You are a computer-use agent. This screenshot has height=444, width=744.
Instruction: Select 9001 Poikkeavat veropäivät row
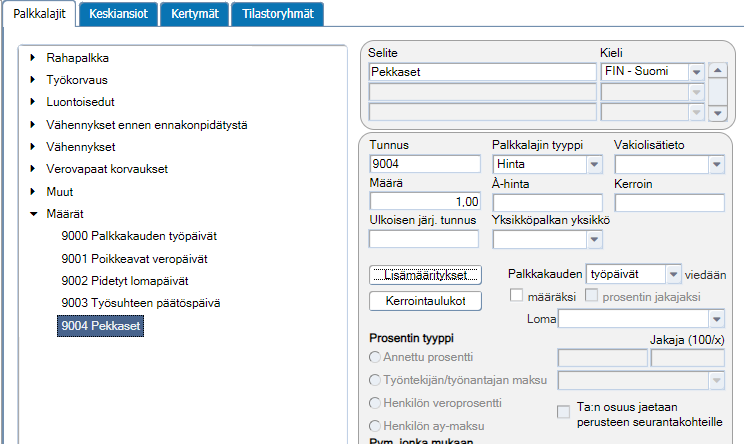coord(134,259)
